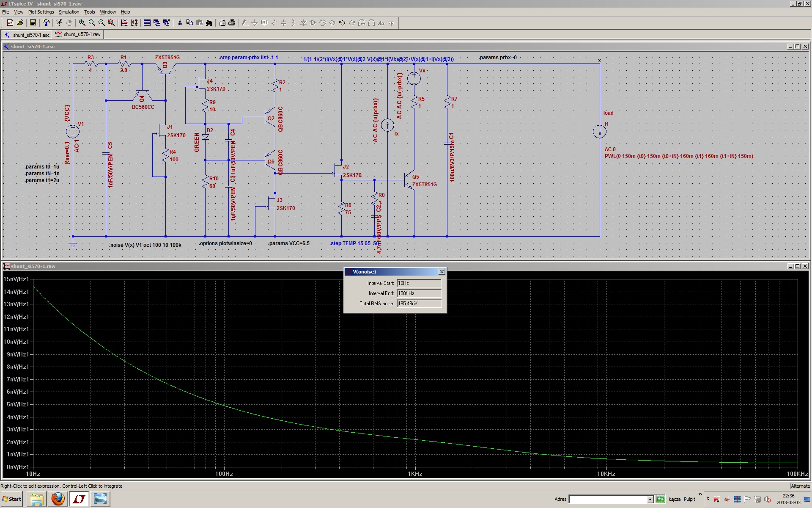812x508 pixels.
Task: Open the Help menu
Action: click(x=126, y=12)
